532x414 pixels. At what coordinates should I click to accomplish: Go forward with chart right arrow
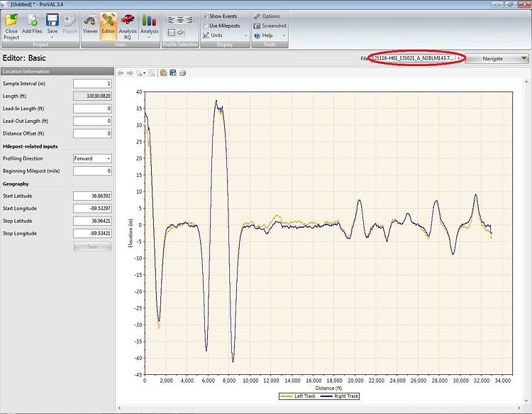tap(130, 73)
